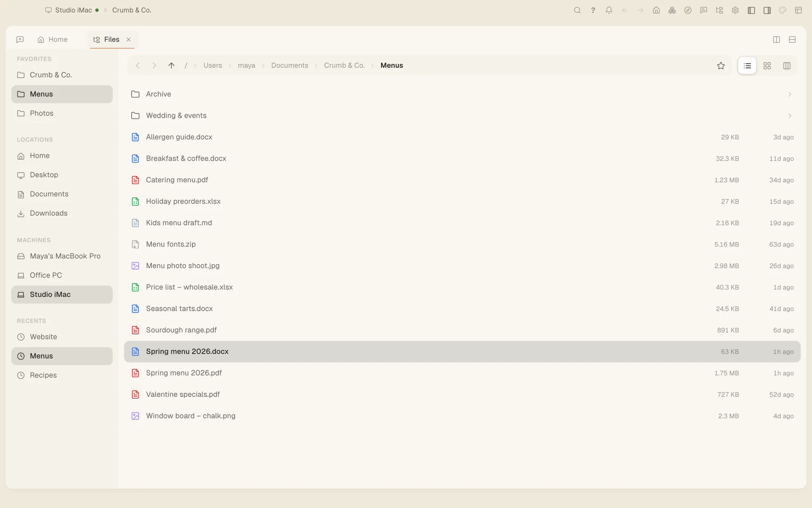Go forward with the path bar right chevron
Screen dimensions: 812x508
point(154,65)
